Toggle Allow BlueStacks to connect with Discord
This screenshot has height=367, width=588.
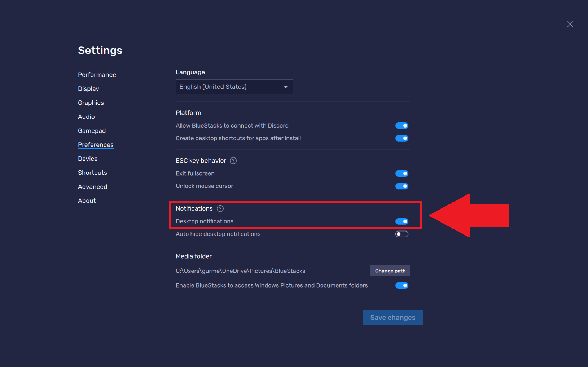[402, 126]
